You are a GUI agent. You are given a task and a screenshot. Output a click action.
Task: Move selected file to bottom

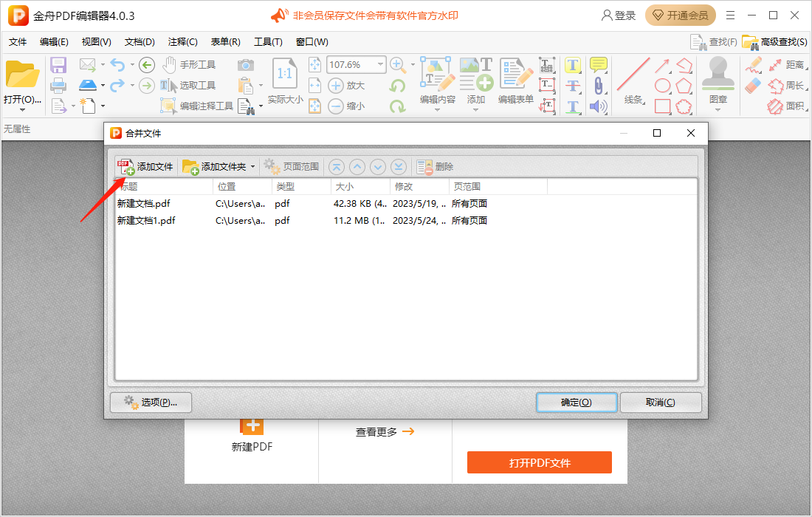click(x=398, y=167)
